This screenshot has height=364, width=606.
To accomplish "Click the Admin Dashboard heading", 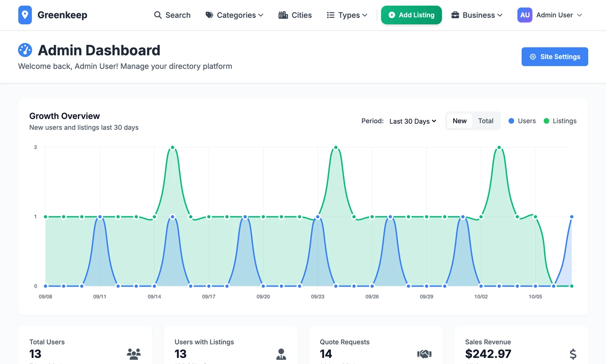I will pyautogui.click(x=99, y=50).
